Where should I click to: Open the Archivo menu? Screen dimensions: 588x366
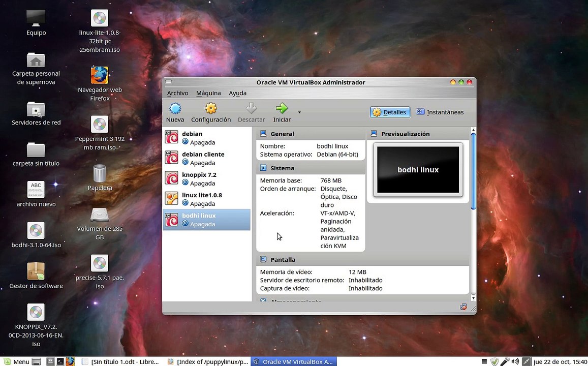click(177, 93)
